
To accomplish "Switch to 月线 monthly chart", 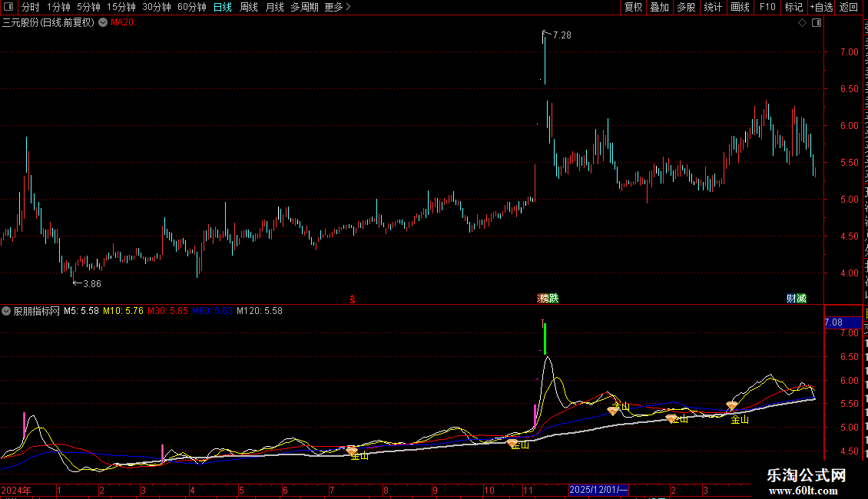I will coord(274,7).
